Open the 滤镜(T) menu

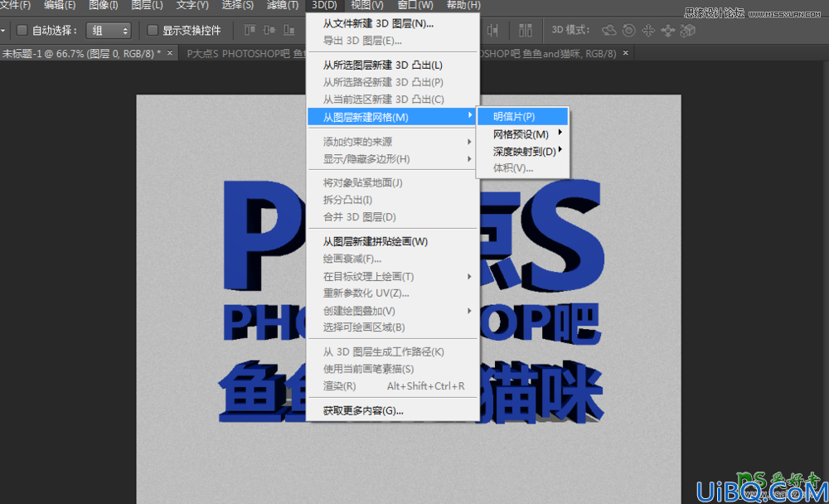pyautogui.click(x=283, y=5)
